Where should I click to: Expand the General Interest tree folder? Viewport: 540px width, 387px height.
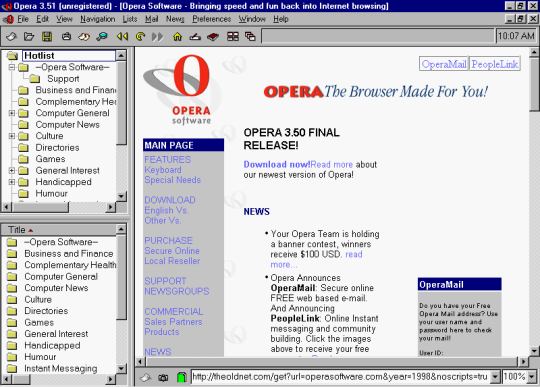coord(12,170)
